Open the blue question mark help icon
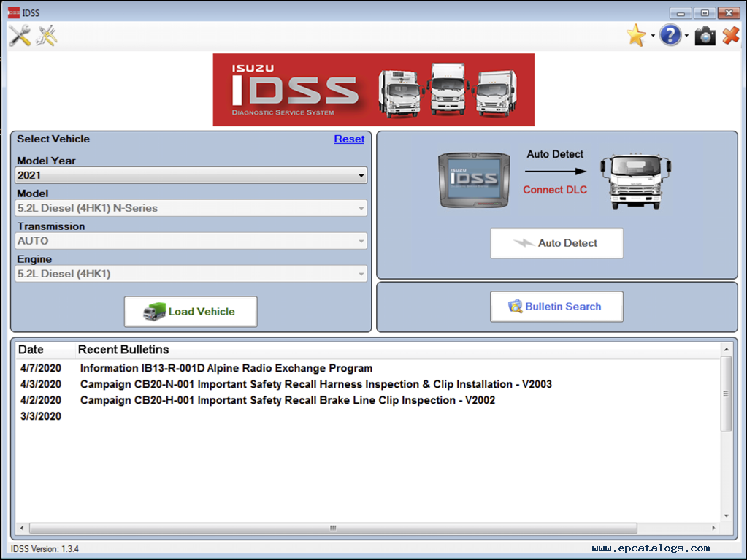 click(x=670, y=36)
